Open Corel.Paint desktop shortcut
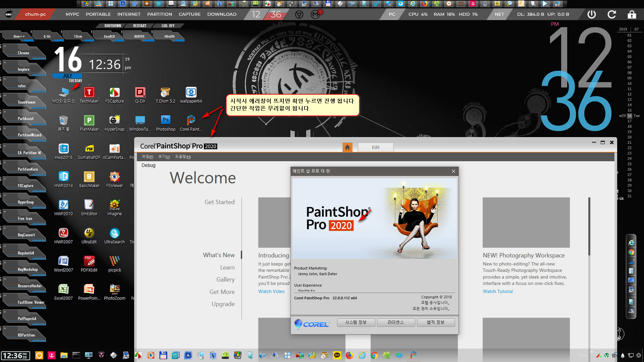Image resolution: width=644 pixels, height=362 pixels. tap(191, 123)
